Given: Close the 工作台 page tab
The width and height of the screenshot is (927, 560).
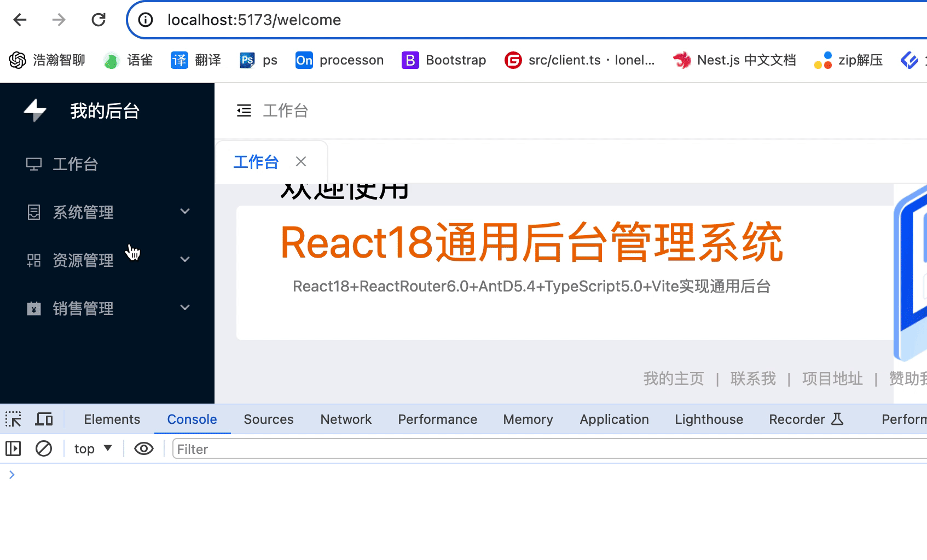Looking at the screenshot, I should point(301,161).
